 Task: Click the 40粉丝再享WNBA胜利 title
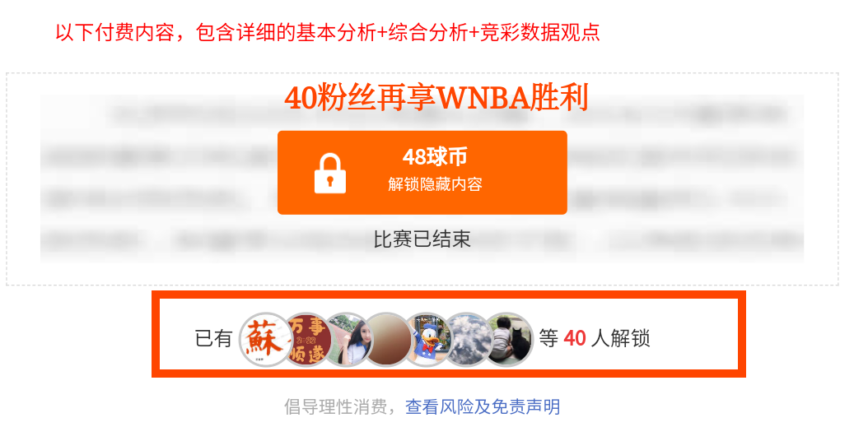[x=436, y=100]
